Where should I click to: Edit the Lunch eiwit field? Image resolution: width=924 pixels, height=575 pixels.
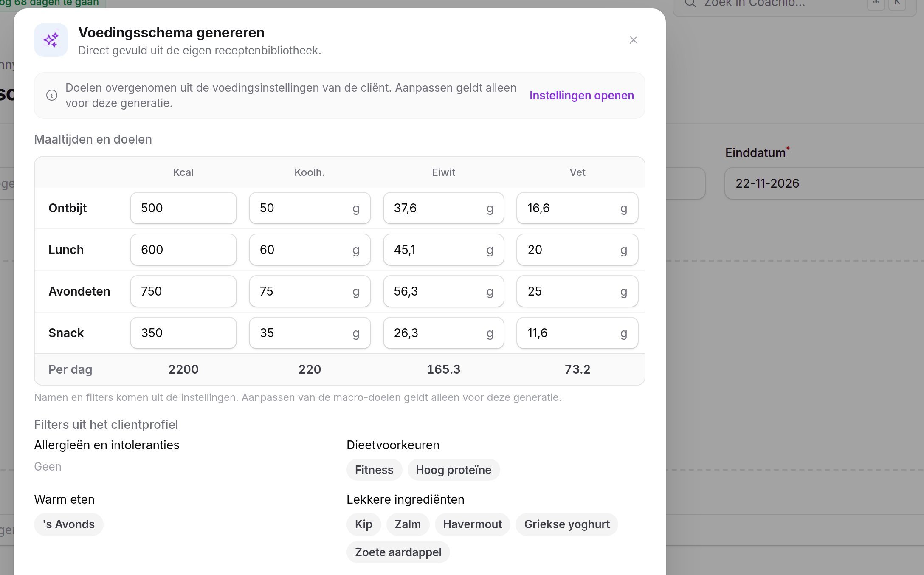pos(443,250)
